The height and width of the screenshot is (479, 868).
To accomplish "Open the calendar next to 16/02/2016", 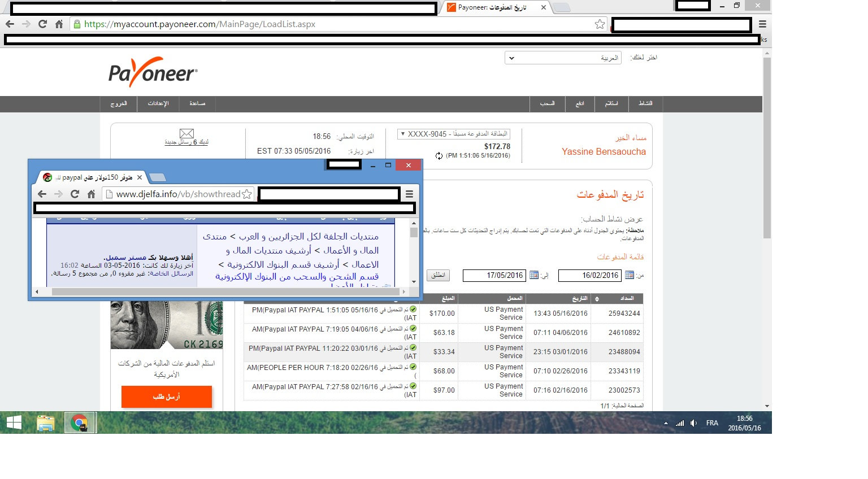I will (630, 275).
